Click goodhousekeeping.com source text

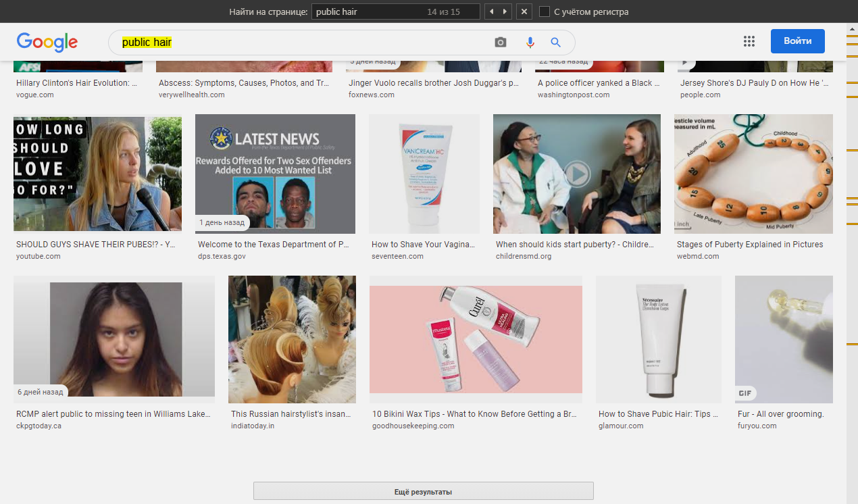(413, 426)
